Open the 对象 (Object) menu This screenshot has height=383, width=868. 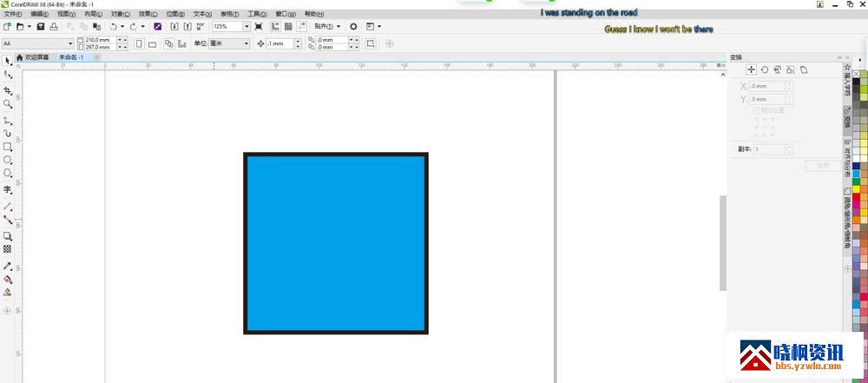[120, 14]
